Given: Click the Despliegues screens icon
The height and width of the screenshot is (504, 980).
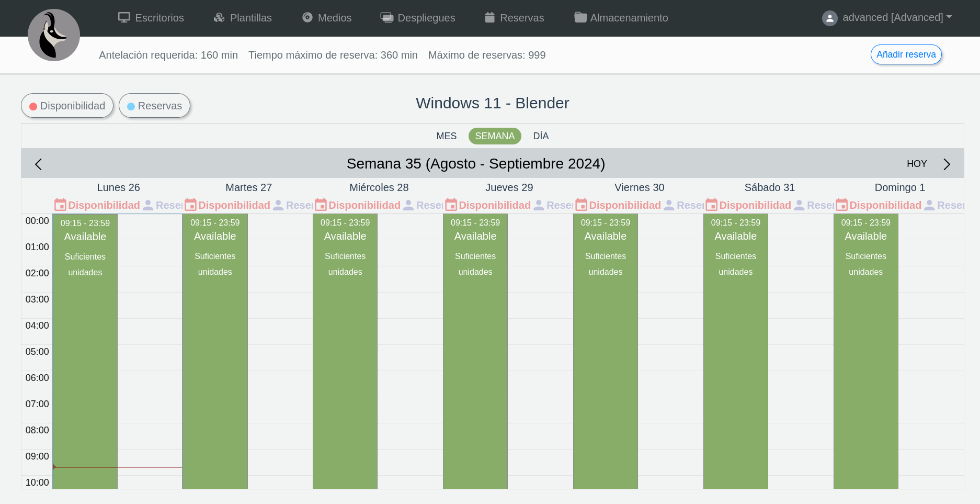Looking at the screenshot, I should [x=386, y=18].
